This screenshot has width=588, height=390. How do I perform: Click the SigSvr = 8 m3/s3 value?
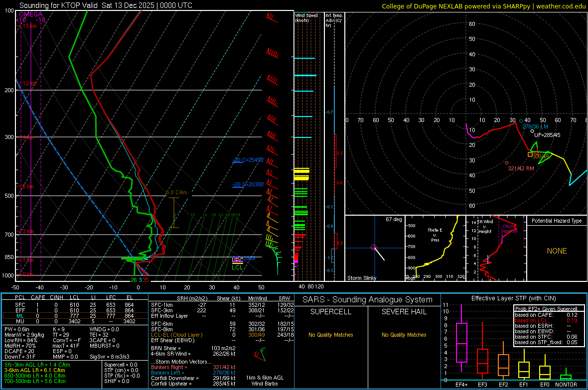click(x=110, y=357)
